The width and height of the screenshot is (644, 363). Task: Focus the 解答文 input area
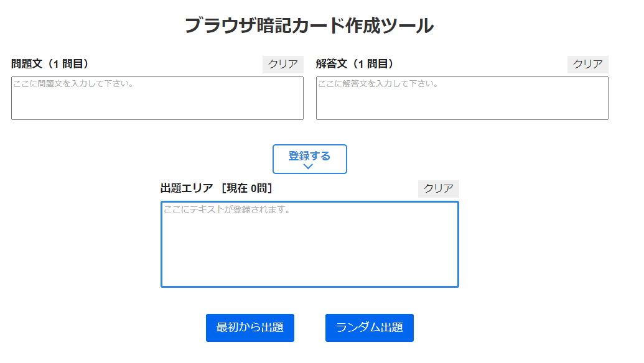coord(462,98)
